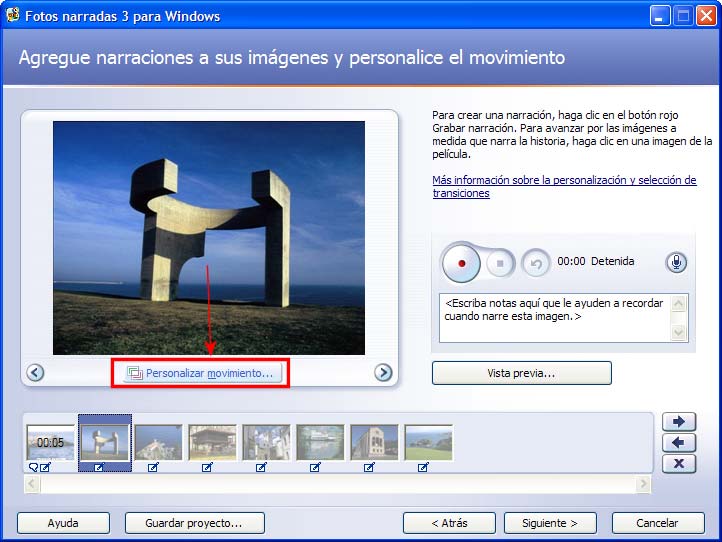The image size is (722, 542).
Task: Minimize the Fotos narradas window
Action: pos(659,16)
